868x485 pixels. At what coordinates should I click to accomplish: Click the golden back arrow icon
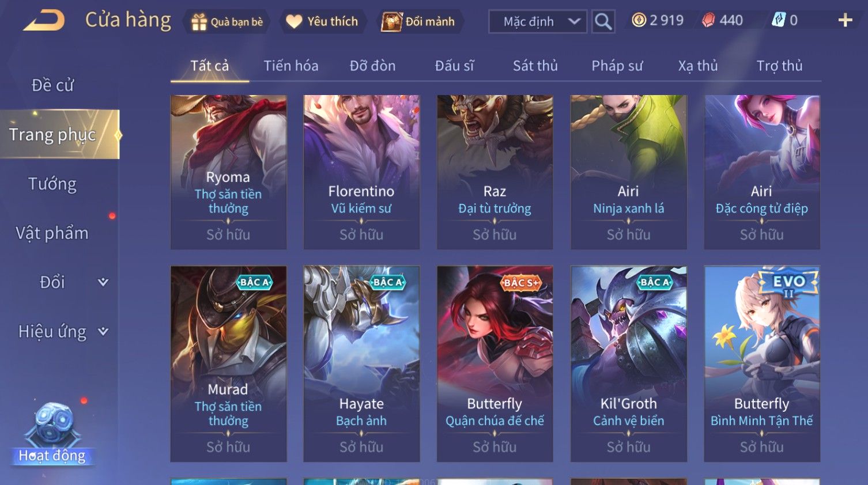click(x=44, y=21)
